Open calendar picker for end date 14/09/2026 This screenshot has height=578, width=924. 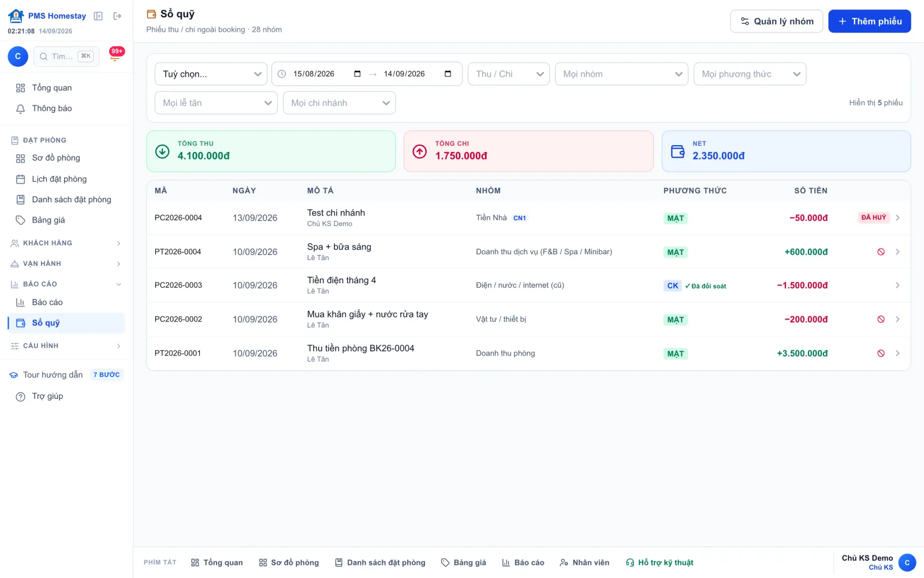coord(448,74)
